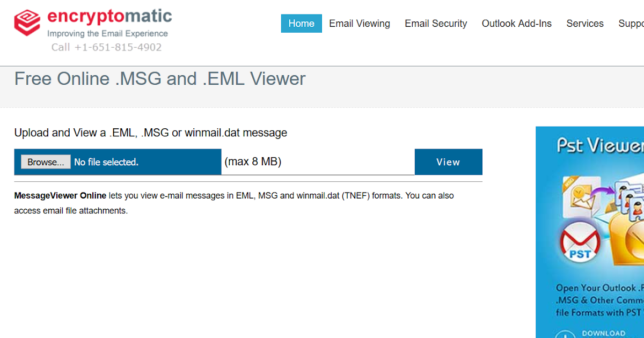This screenshot has width=644, height=338.
Task: Click the Improving the Email Experience tagline
Action: 108,33
